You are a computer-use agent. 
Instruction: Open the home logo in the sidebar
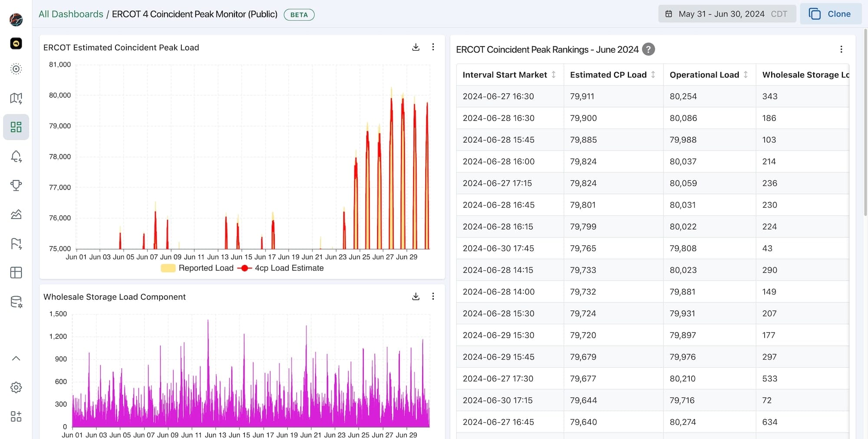point(16,20)
